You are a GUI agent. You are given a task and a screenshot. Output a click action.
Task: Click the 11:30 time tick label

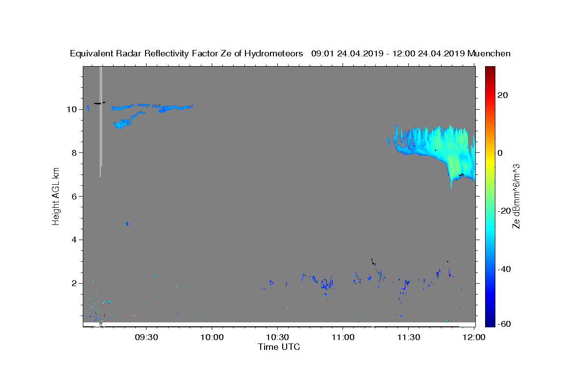click(x=409, y=337)
